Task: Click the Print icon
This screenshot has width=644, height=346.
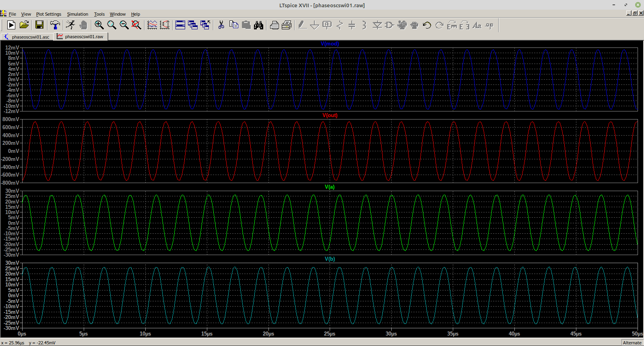Action: pos(275,25)
